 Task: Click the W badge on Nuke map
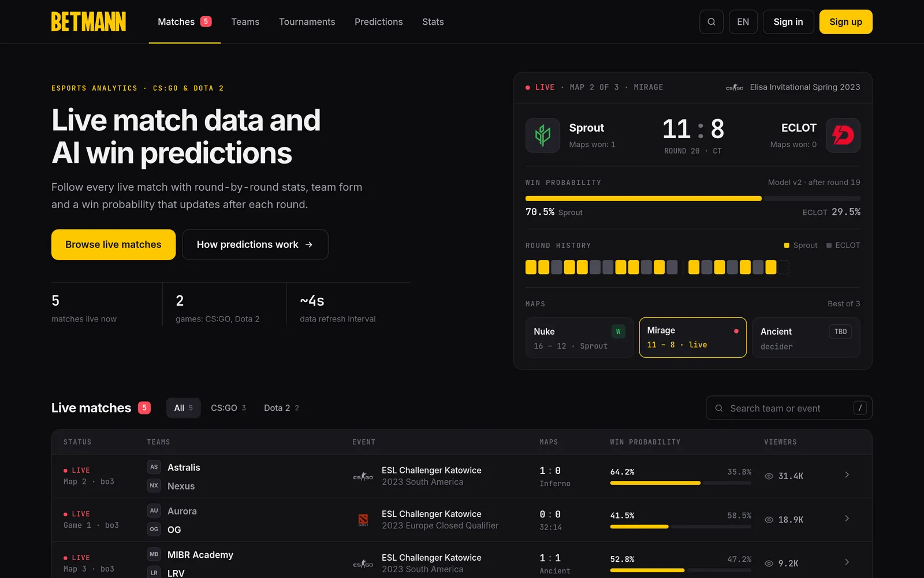[x=618, y=331]
